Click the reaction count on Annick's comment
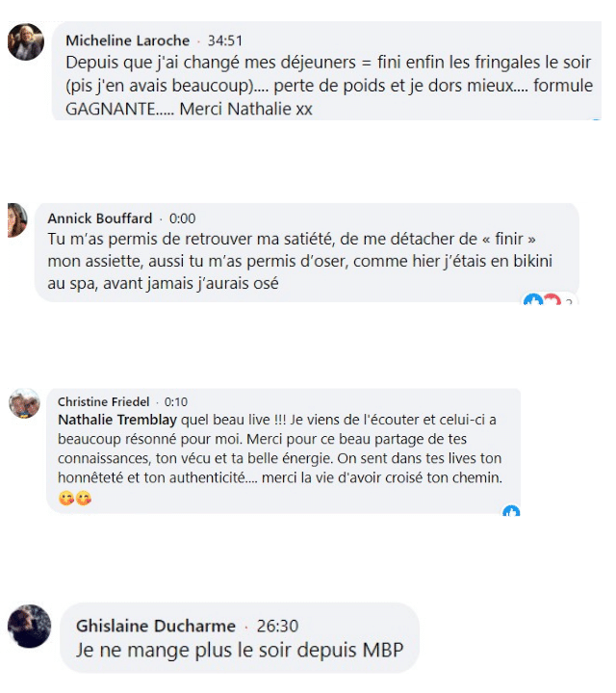This screenshot has width=616, height=693. [x=569, y=301]
